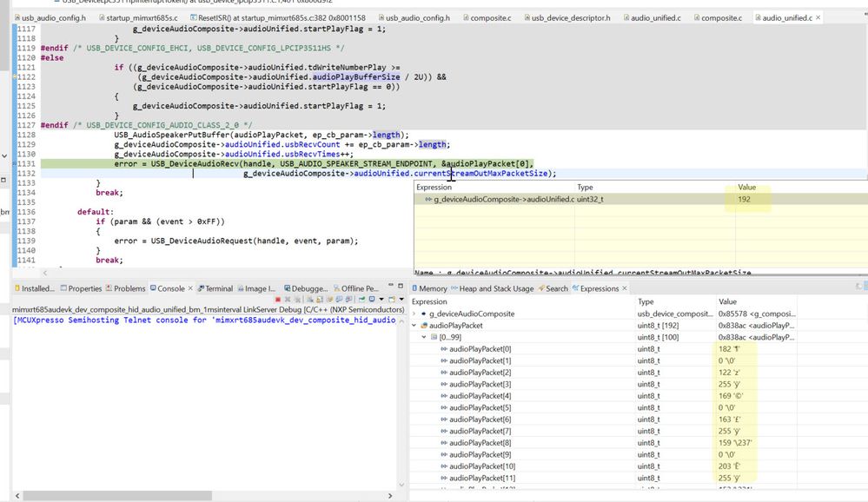Switch to the Memory tab
The image size is (868, 502).
(x=429, y=288)
